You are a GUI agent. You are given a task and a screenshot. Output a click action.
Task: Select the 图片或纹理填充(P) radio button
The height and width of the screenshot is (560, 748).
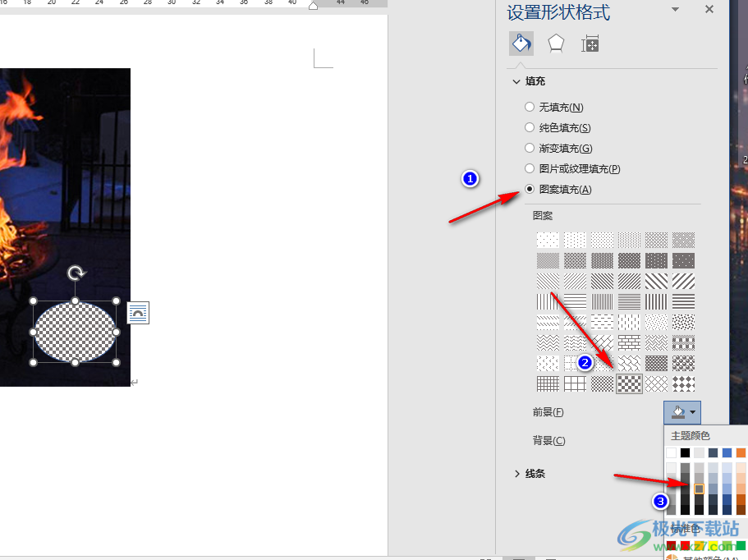529,168
